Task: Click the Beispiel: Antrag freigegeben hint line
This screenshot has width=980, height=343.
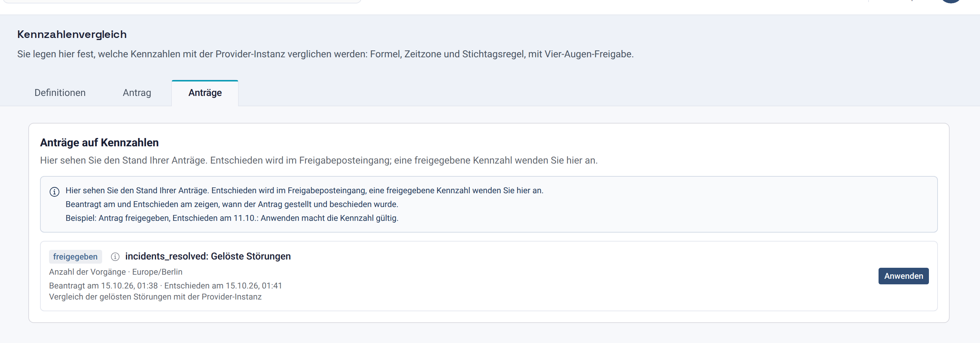Action: point(232,218)
